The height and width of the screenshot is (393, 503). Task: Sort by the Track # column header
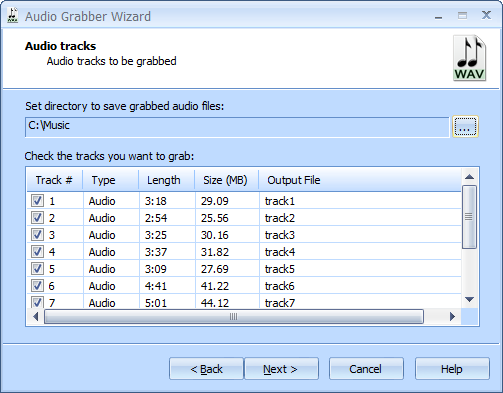[55, 180]
